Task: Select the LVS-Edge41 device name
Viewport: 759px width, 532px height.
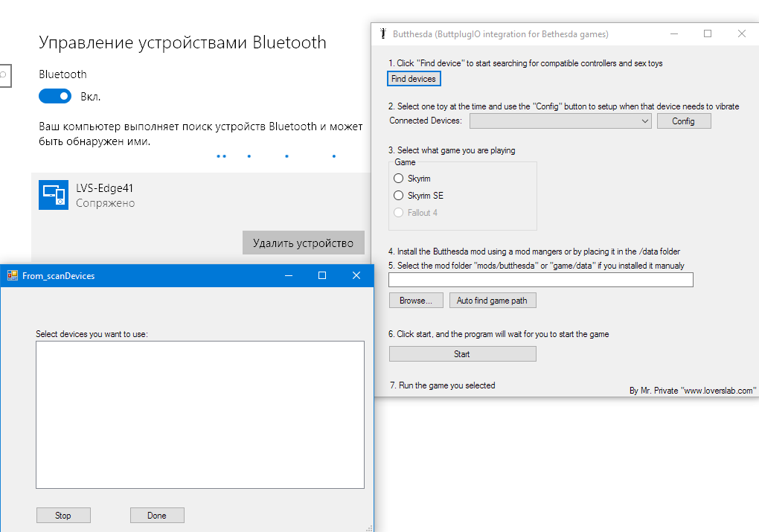Action: (105, 188)
